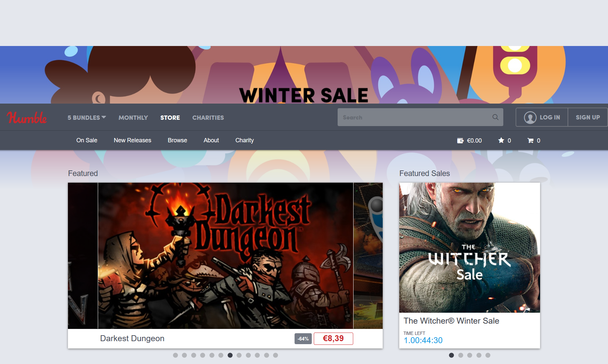608x364 pixels.
Task: Click the Featured section heading
Action: [83, 173]
